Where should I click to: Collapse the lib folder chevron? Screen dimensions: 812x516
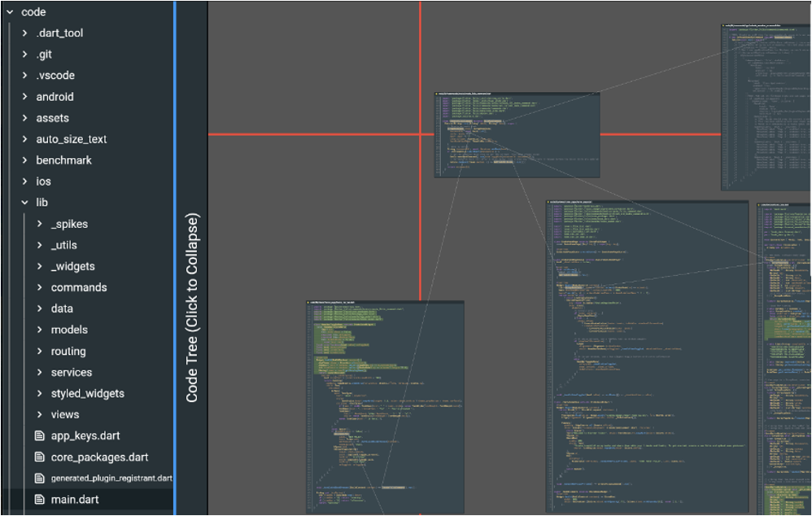tap(24, 203)
